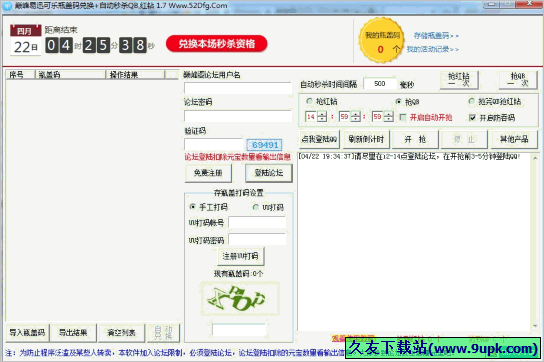The height and width of the screenshot is (362, 544).
Task: Click the 69491 verification code image
Action: pyautogui.click(x=265, y=145)
